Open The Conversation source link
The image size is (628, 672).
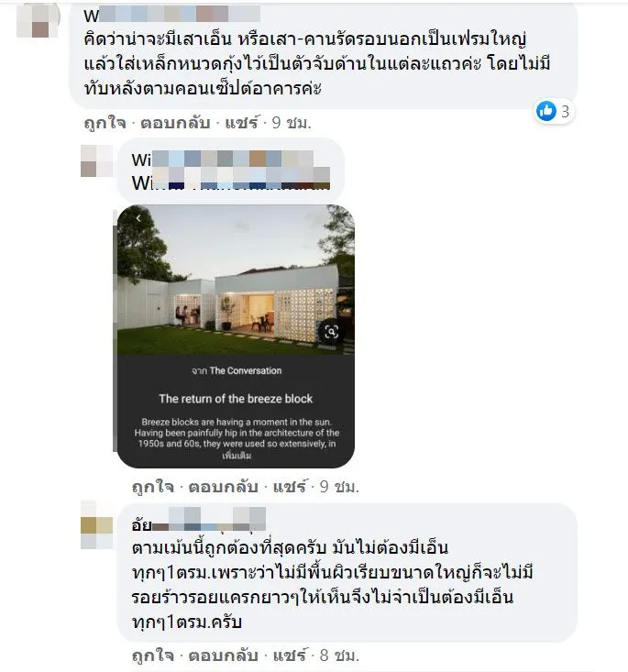click(245, 370)
